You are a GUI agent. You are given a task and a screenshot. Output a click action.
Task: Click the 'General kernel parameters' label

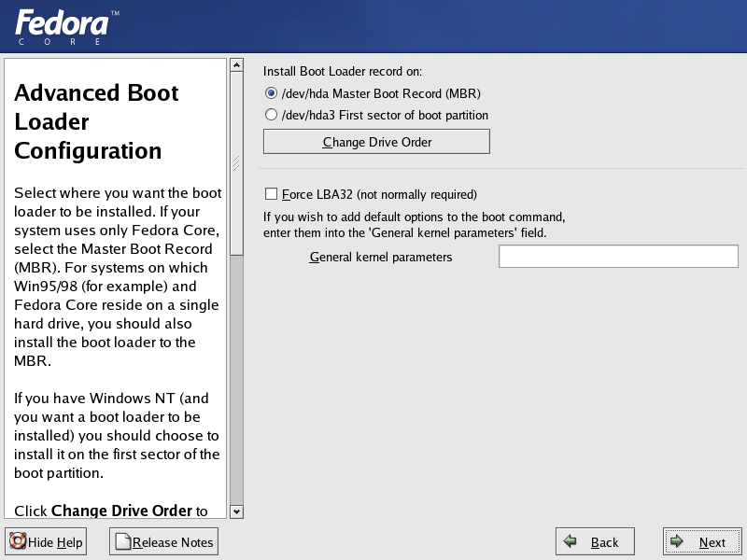coord(381,258)
